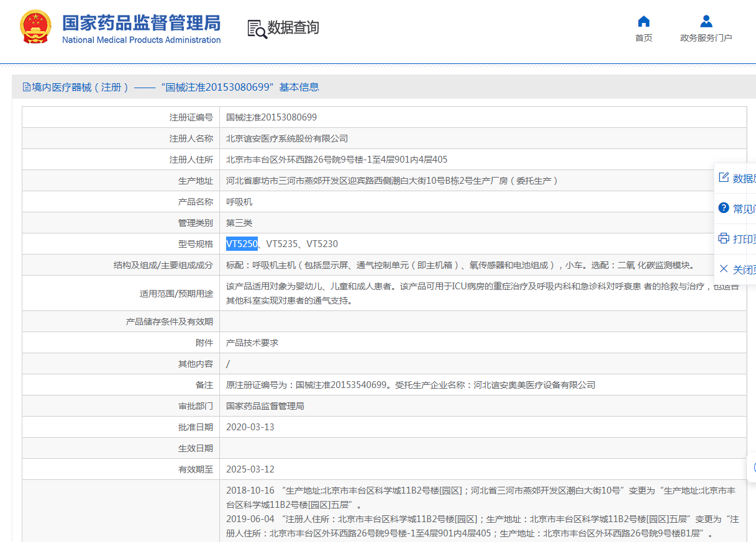Click the 数据 edit icon in side panel
Viewport: 756px width, 542px height.
click(723, 178)
